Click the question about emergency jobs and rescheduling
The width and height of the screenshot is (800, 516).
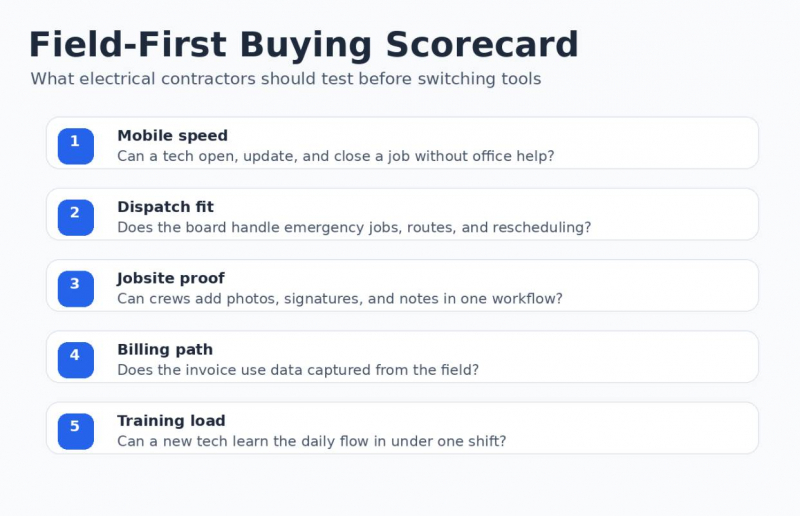[x=354, y=228]
